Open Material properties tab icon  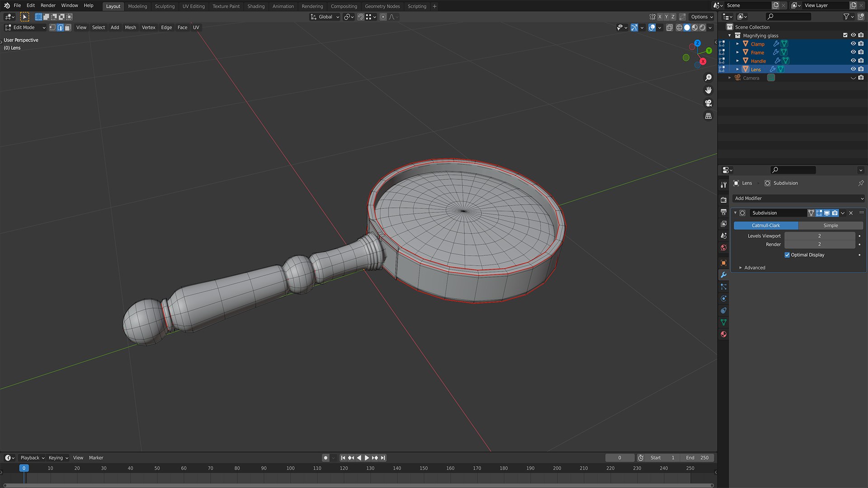723,334
